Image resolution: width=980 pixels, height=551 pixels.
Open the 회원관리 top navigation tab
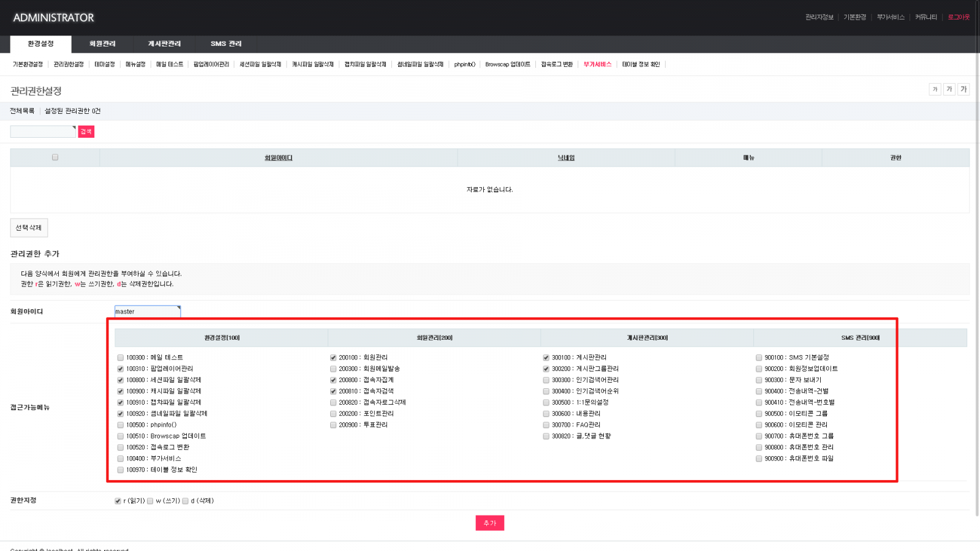click(x=102, y=44)
